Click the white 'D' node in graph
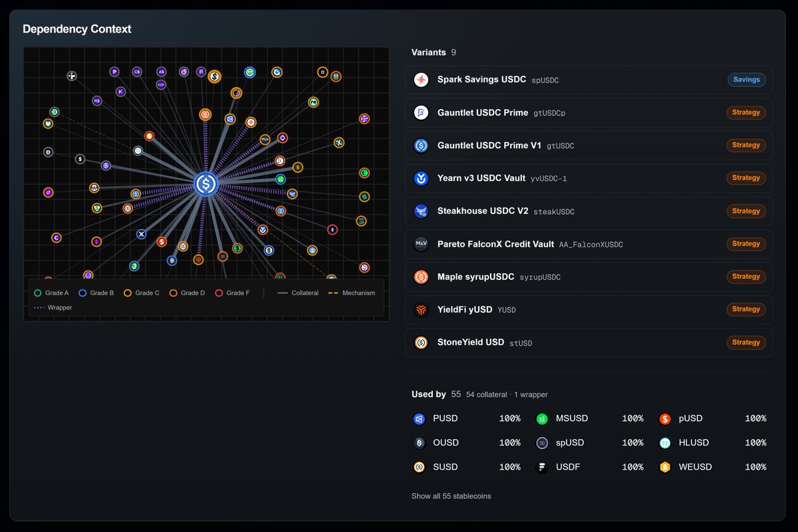798x532 pixels. (48, 152)
